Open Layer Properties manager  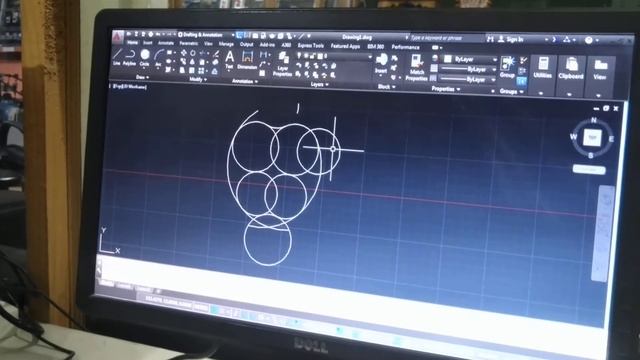(x=283, y=64)
